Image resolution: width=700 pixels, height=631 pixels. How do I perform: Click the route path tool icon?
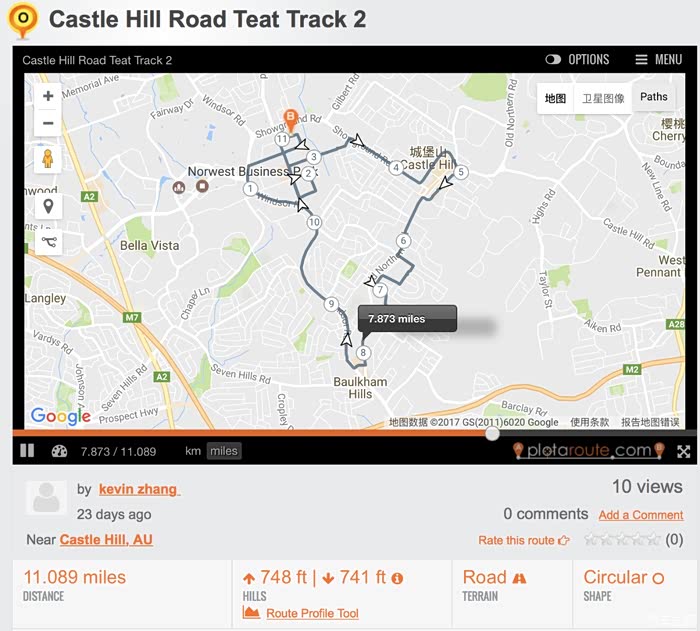[48, 241]
